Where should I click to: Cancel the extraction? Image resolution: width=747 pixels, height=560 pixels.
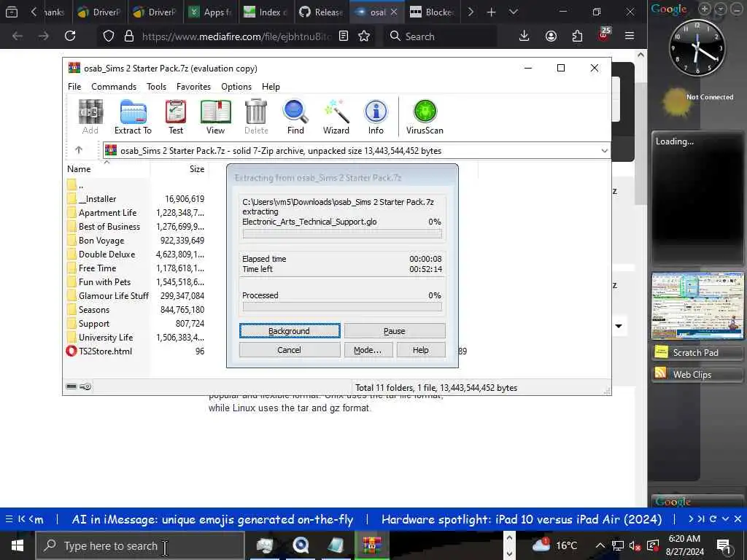point(289,350)
